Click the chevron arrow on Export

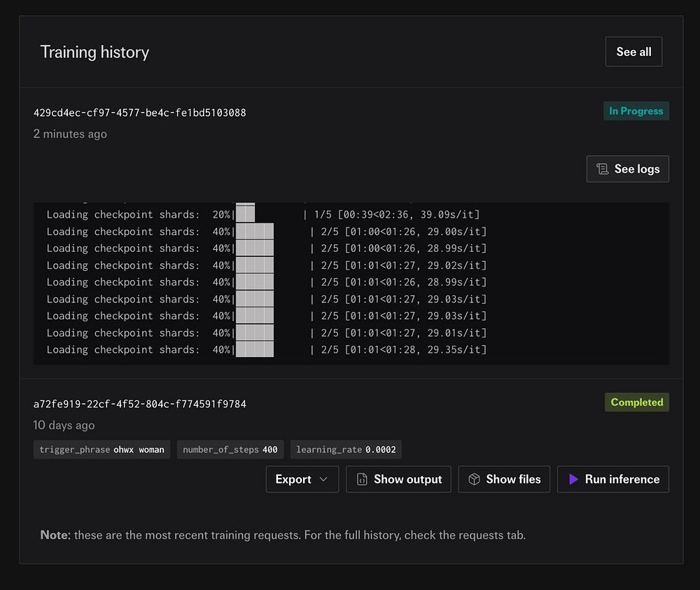(323, 479)
